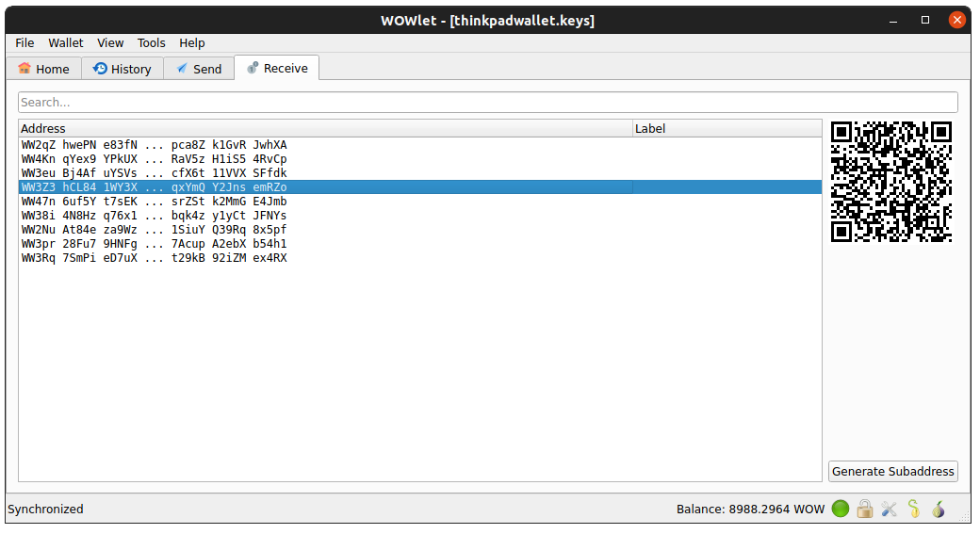This screenshot has height=534, width=980.
Task: Open settings via wrench and screwdriver icon
Action: click(889, 509)
